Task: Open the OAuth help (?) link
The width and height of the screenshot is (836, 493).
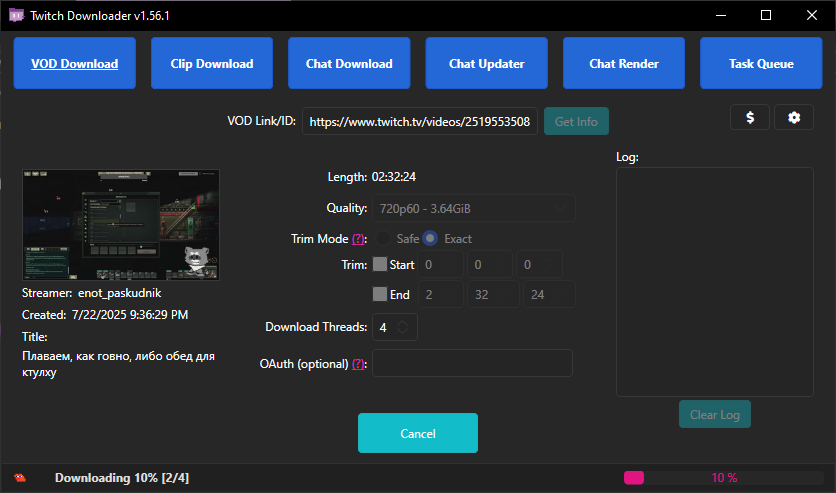Action: point(358,363)
